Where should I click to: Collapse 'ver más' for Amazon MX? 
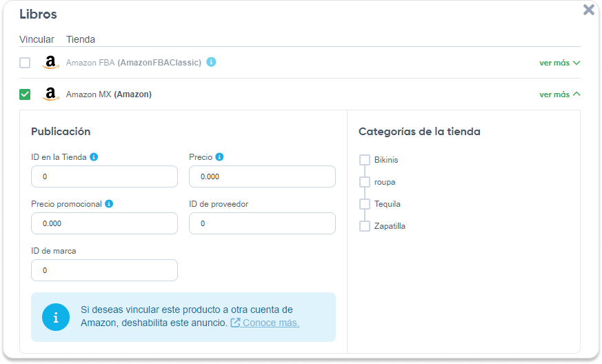click(x=559, y=94)
